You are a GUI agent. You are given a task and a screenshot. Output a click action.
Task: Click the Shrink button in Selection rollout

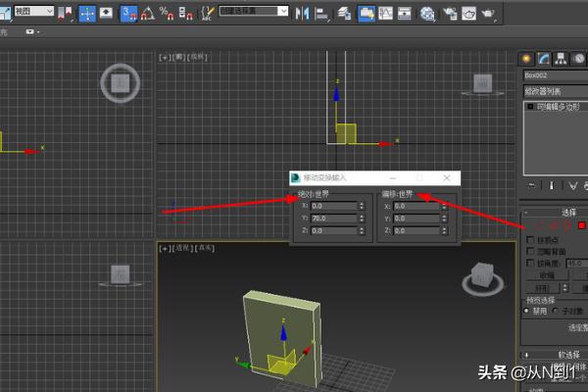547,275
